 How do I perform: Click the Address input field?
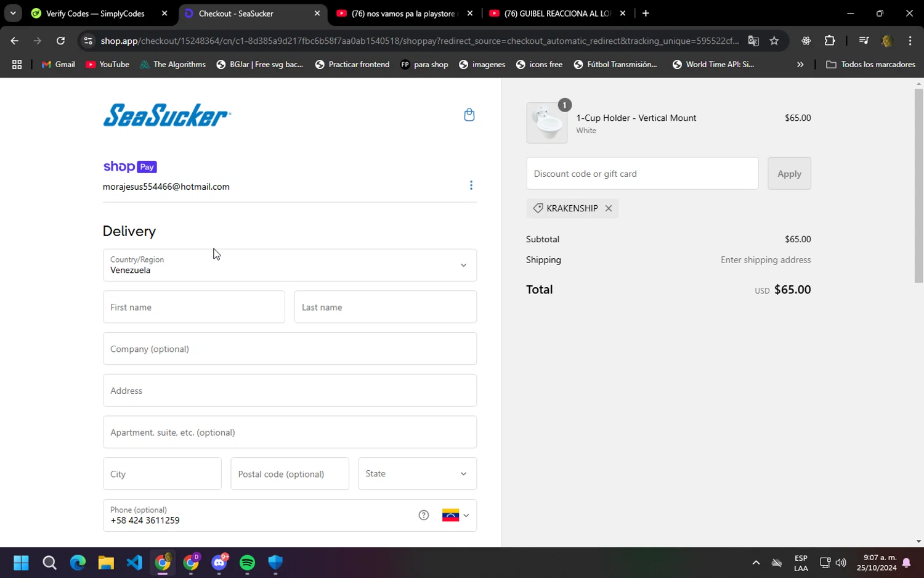click(x=290, y=390)
